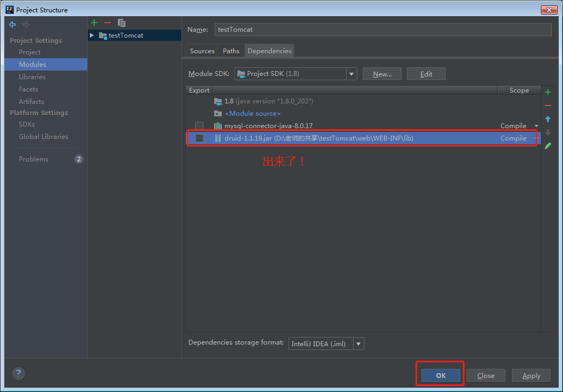Viewport: 563px width, 392px height.
Task: Click the Compile scope of mysql-connector row
Action: click(513, 126)
